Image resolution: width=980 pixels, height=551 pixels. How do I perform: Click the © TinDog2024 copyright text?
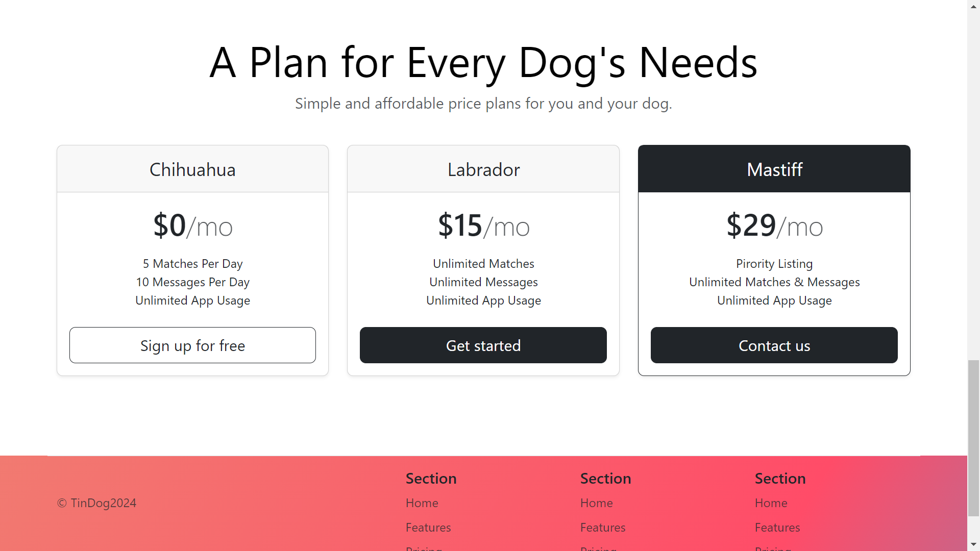[x=97, y=503]
